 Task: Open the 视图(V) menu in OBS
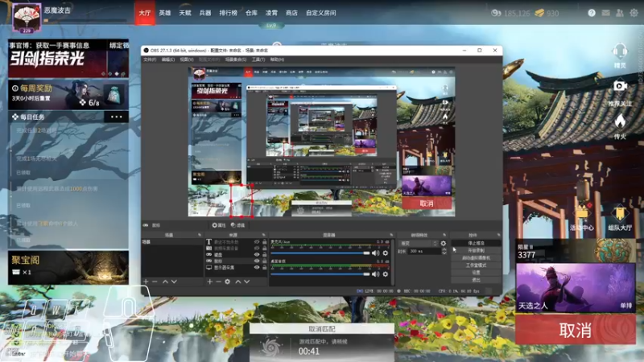[x=187, y=60]
